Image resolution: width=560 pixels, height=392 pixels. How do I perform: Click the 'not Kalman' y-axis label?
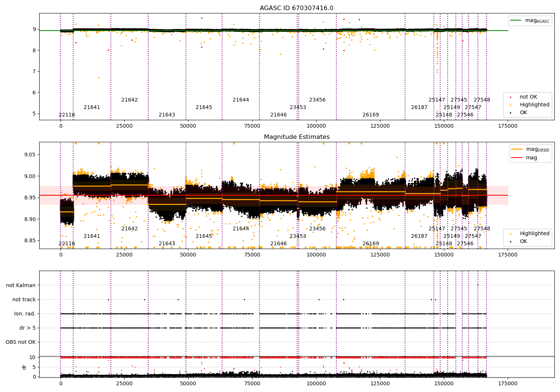[21, 285]
